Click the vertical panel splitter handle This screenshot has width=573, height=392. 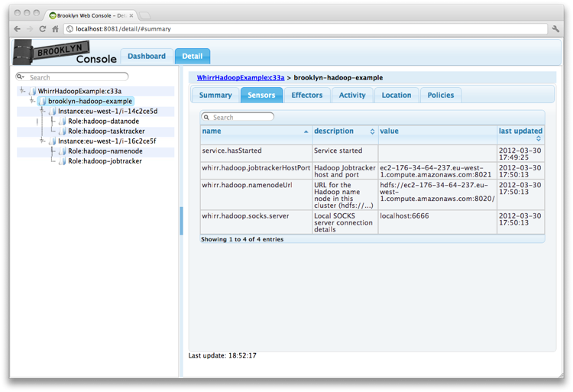[181, 221]
